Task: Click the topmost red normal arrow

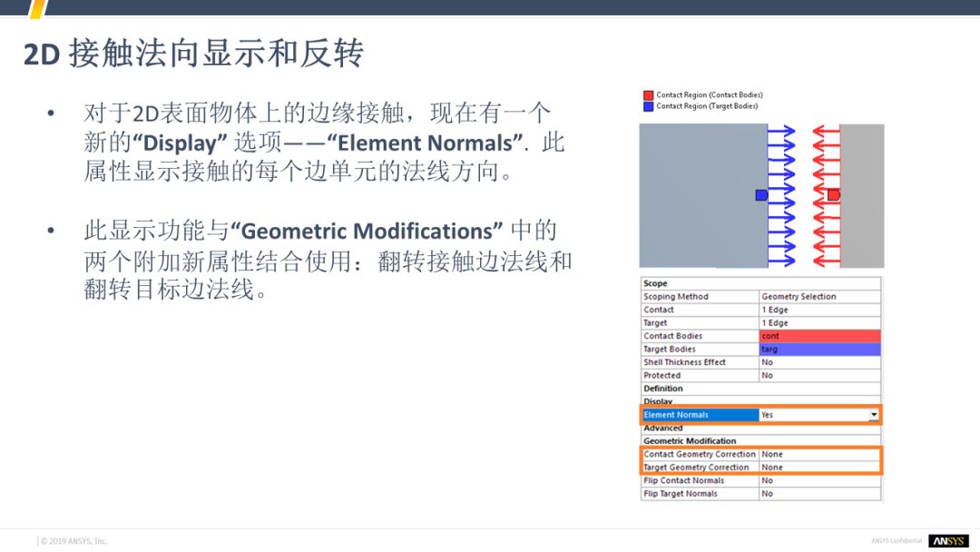Action: click(826, 133)
